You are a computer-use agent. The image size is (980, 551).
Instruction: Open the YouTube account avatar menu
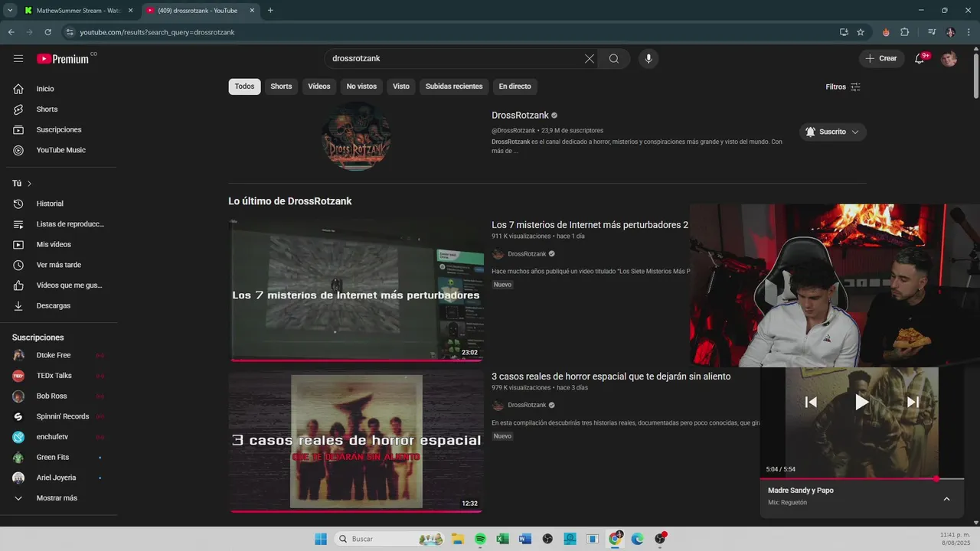(949, 59)
